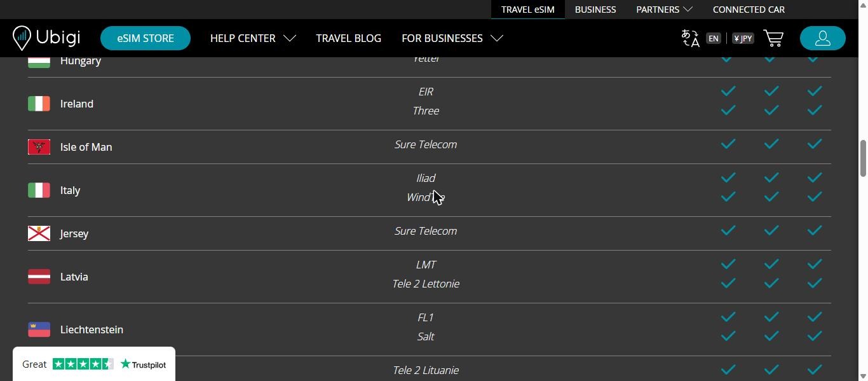Select the CONNECTED CAR tab
The height and width of the screenshot is (381, 868).
pos(749,10)
